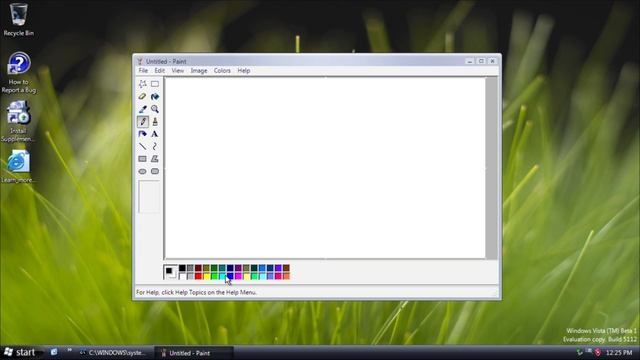Choose the dark red swatch

coord(198,268)
